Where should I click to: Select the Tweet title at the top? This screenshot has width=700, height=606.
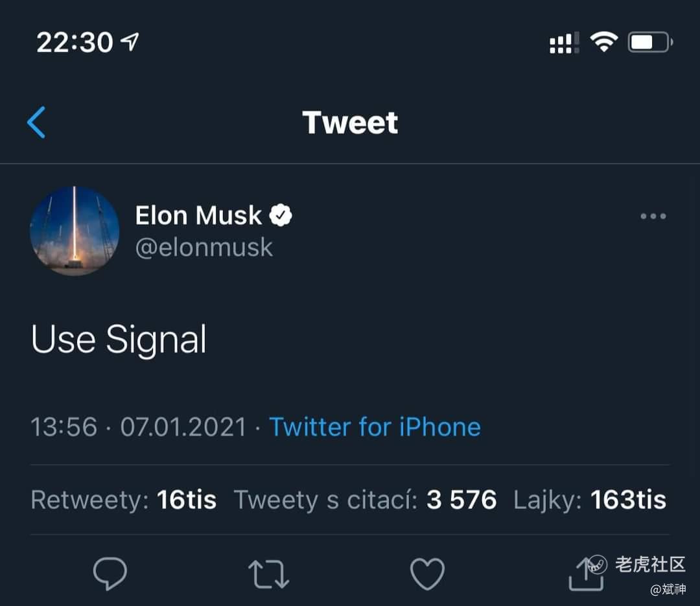pyautogui.click(x=350, y=122)
